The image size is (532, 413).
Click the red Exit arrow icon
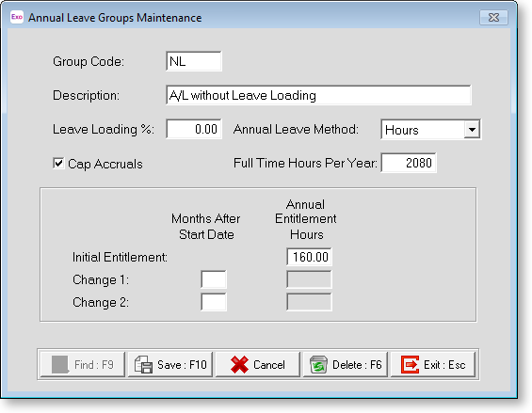(411, 365)
